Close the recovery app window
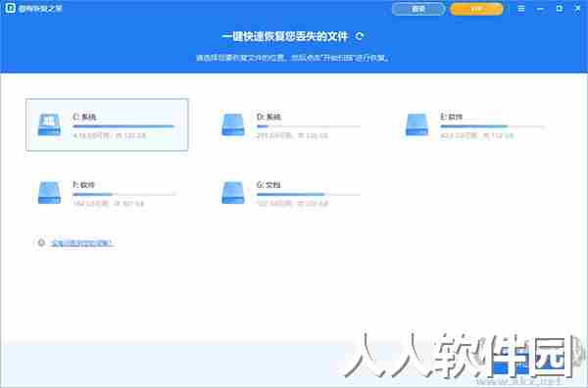The image size is (588, 388). coord(577,8)
